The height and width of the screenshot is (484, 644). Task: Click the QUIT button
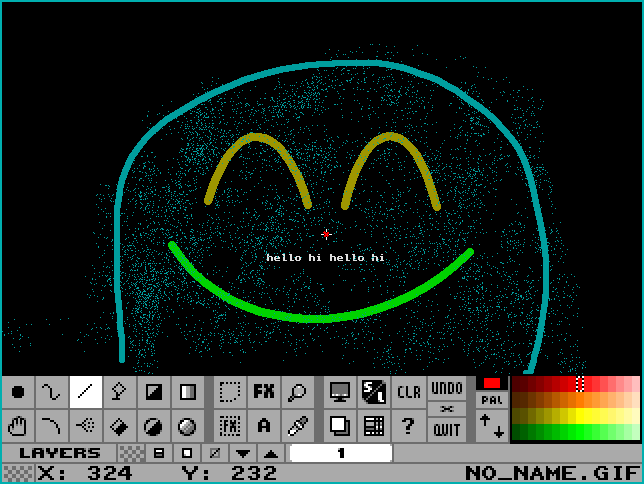447,430
